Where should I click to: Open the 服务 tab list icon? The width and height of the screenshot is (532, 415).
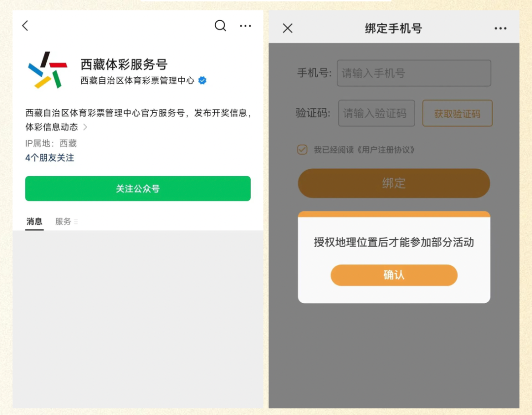tap(76, 222)
